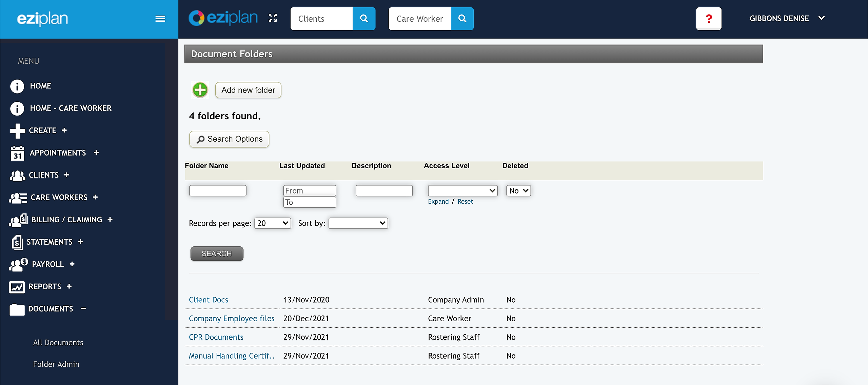Click the Appointments calendar icon

tap(17, 153)
